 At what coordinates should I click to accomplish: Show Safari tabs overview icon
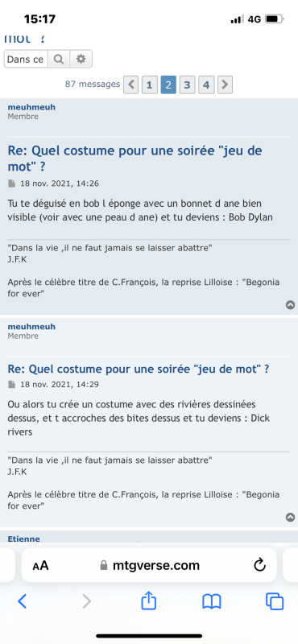[275, 601]
